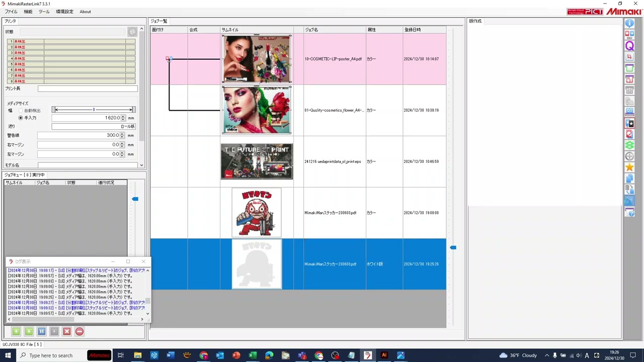Click the 進行状況 queue column header
Screen dimensions: 644x362
pos(112,183)
